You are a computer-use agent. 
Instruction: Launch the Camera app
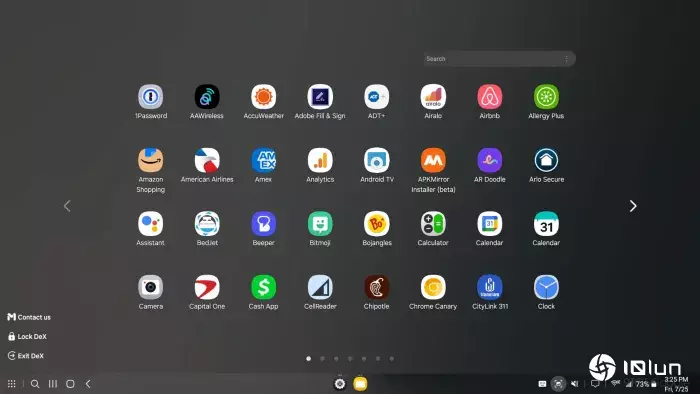150,287
